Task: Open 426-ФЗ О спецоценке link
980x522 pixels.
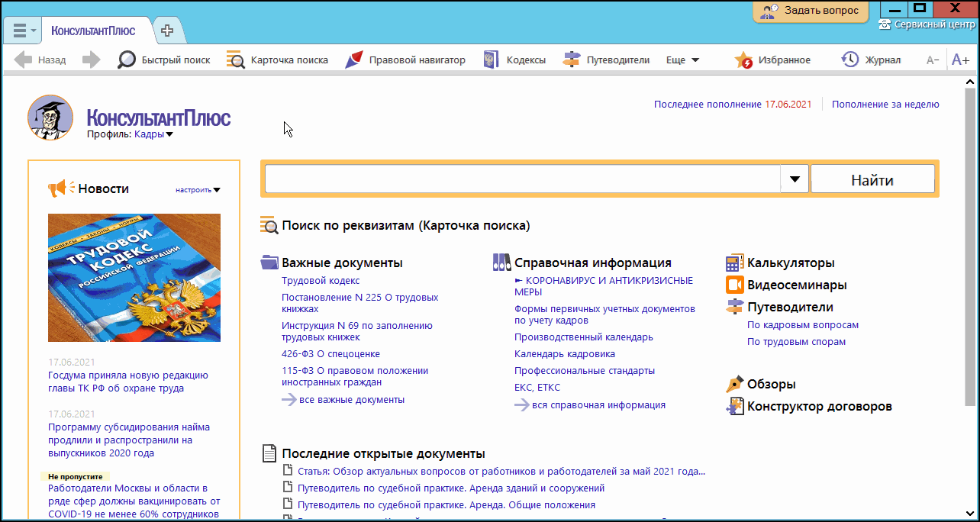Action: click(330, 354)
